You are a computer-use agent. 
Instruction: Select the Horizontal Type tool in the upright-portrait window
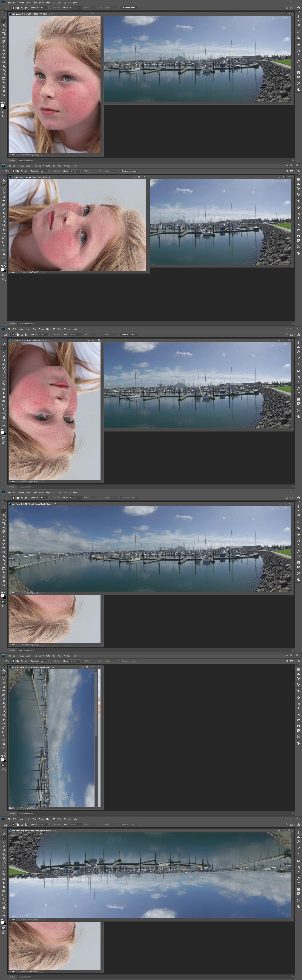point(4,78)
